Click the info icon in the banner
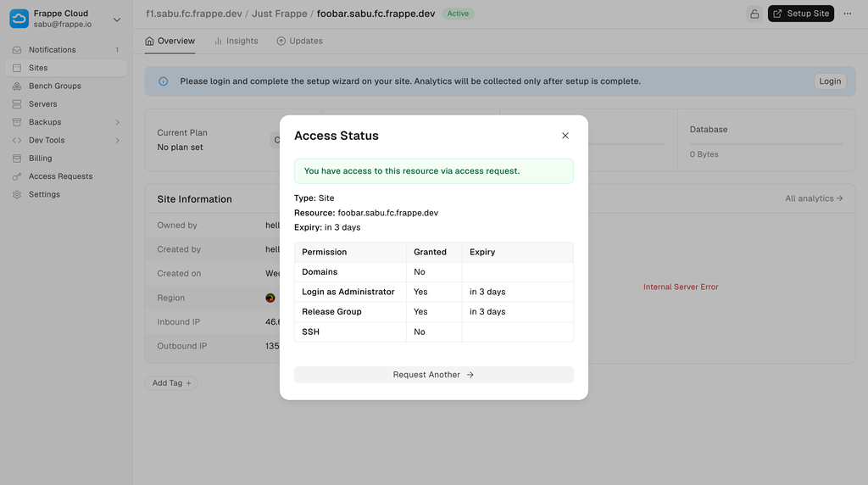 164,81
